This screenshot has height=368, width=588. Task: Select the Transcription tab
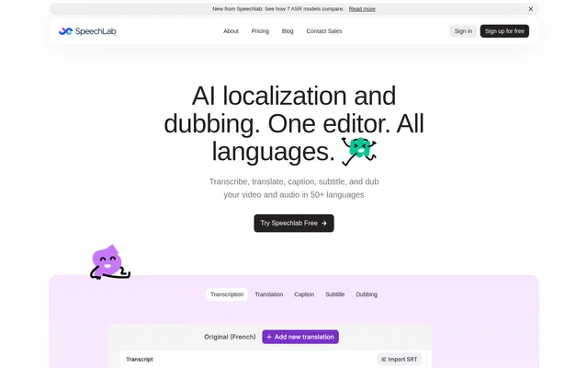coord(227,294)
